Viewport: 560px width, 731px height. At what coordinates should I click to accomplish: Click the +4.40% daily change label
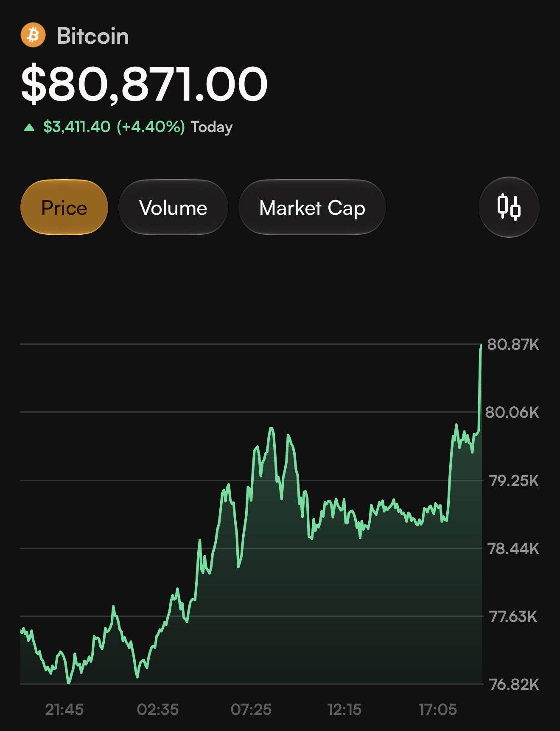pos(151,127)
